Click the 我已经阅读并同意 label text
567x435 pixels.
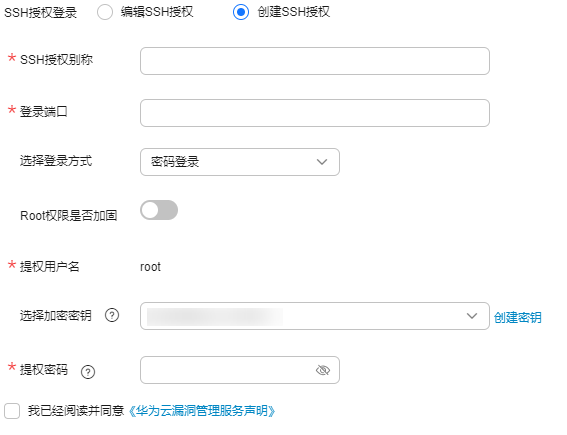click(76, 411)
